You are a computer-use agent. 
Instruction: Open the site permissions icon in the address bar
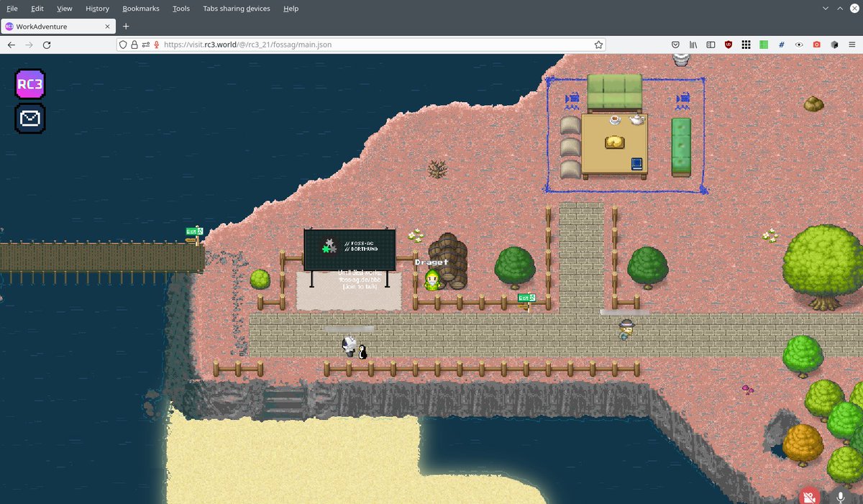click(145, 45)
